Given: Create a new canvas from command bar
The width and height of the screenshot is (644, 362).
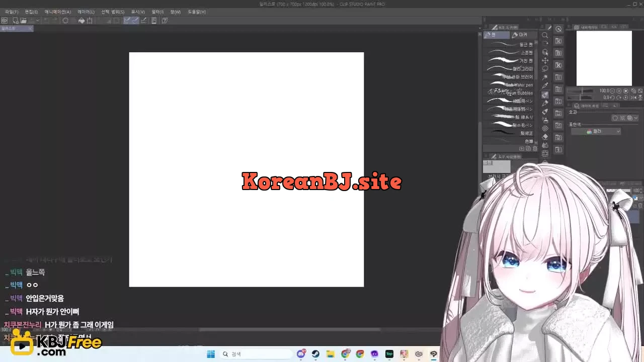Looking at the screenshot, I should tap(16, 21).
